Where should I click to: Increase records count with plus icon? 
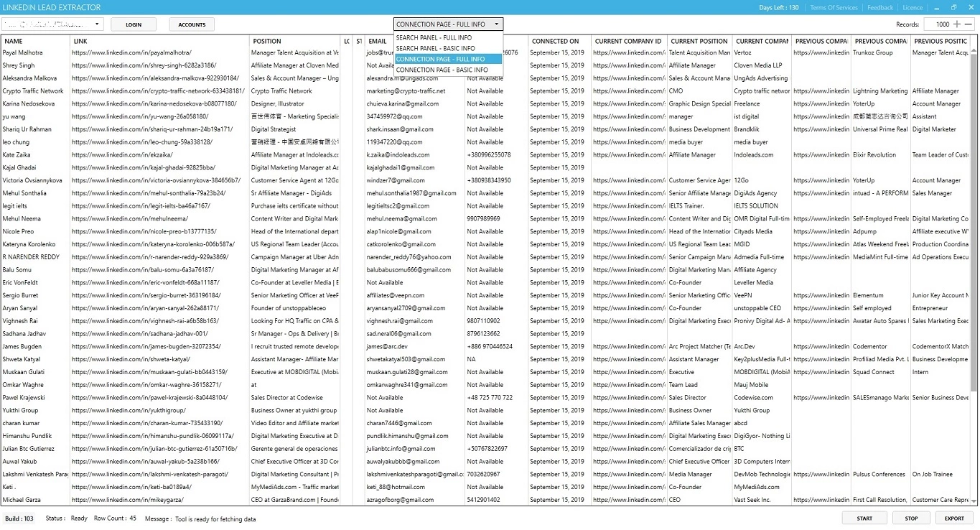pyautogui.click(x=957, y=24)
